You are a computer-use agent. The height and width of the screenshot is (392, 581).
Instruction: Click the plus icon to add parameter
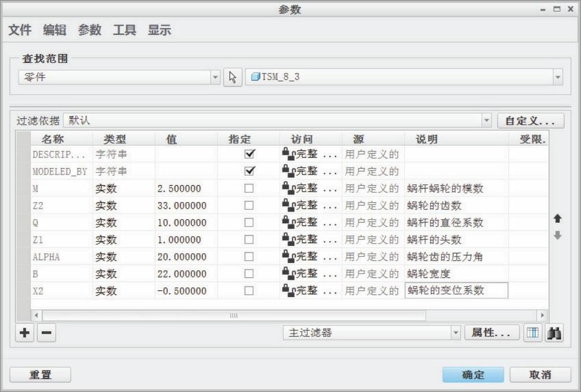pos(24,333)
